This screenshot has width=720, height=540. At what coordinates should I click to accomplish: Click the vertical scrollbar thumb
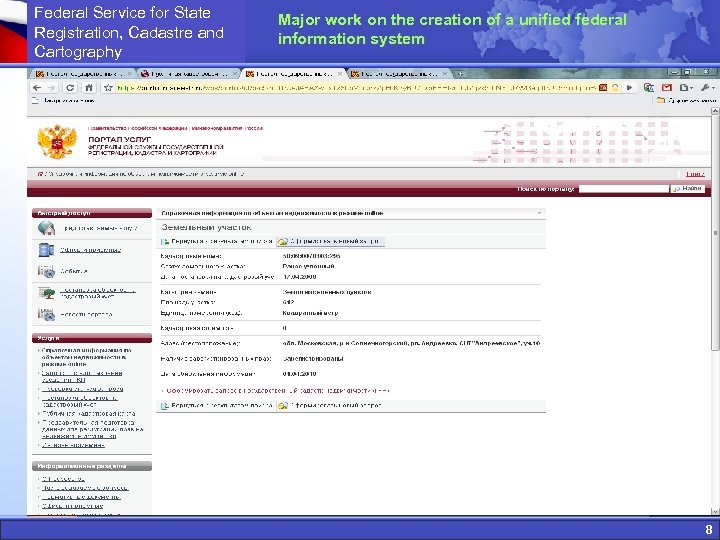pyautogui.click(x=715, y=233)
